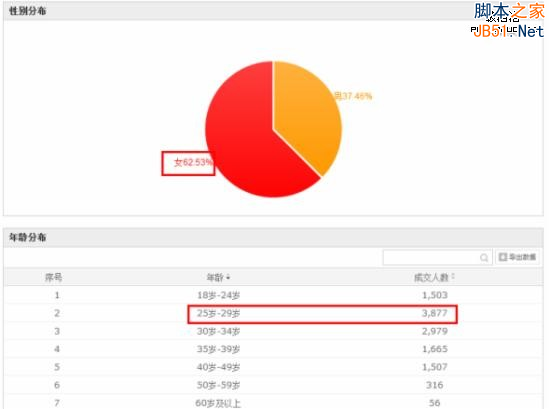Select the 30岁-34岁 row value 2,979
Image resolution: width=550 pixels, height=409 pixels.
pyautogui.click(x=435, y=331)
